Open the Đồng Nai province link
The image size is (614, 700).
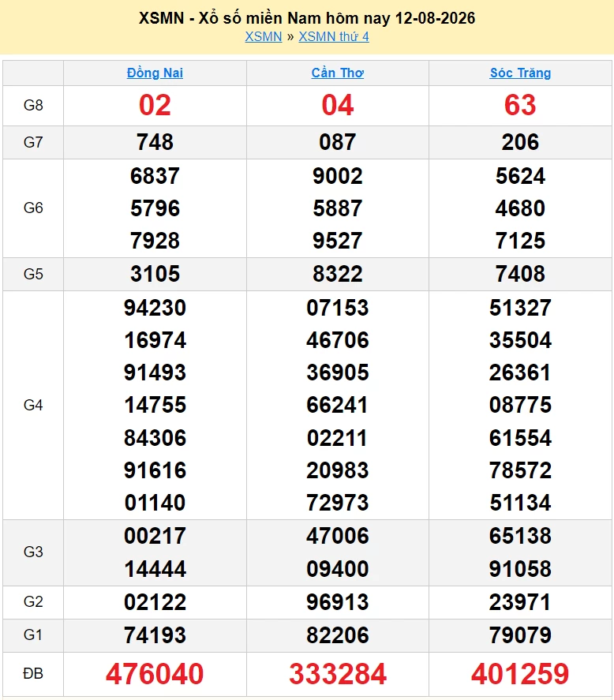(155, 73)
